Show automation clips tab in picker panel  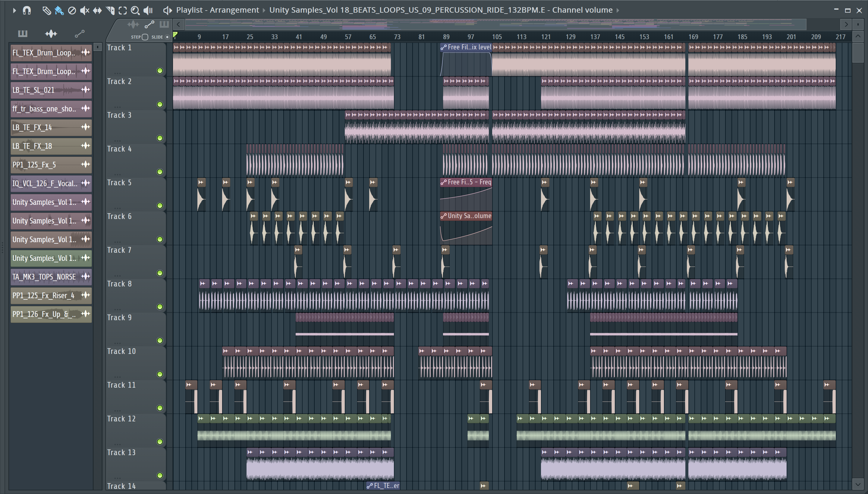click(80, 34)
